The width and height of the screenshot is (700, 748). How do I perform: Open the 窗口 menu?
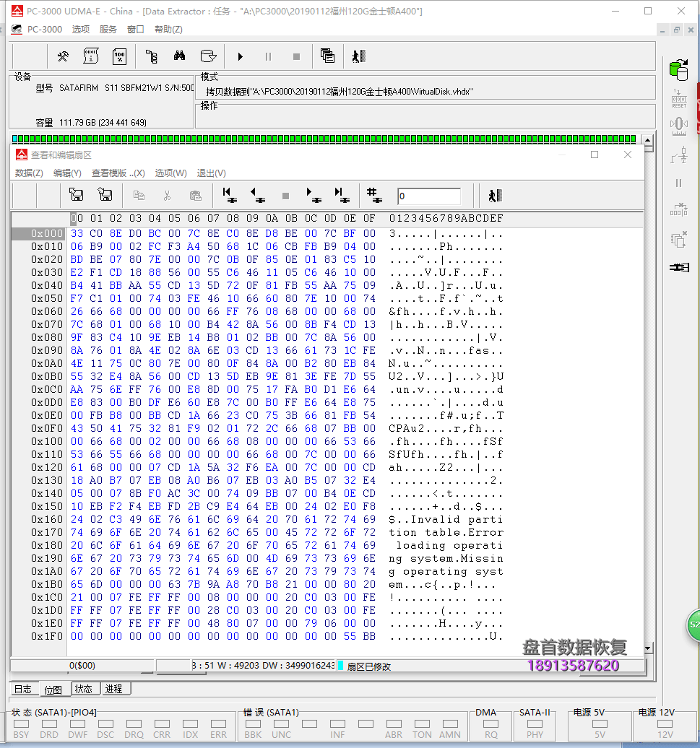(136, 29)
